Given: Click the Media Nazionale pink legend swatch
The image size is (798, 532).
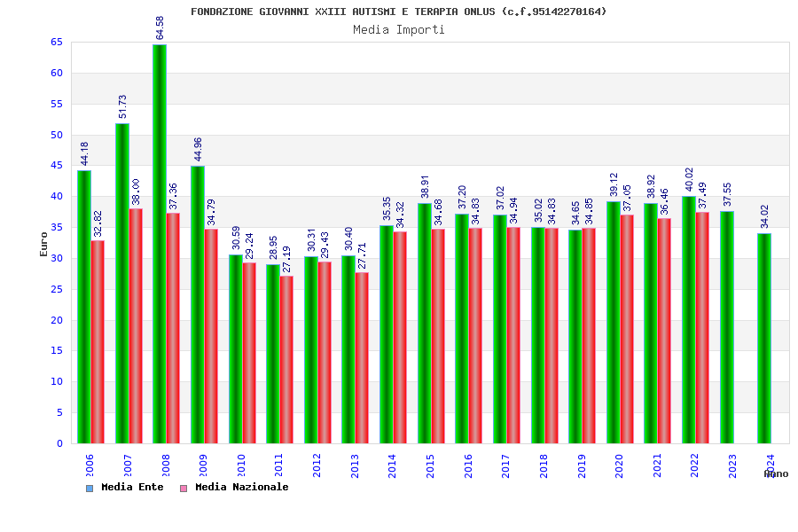Looking at the screenshot, I should click(x=184, y=489).
